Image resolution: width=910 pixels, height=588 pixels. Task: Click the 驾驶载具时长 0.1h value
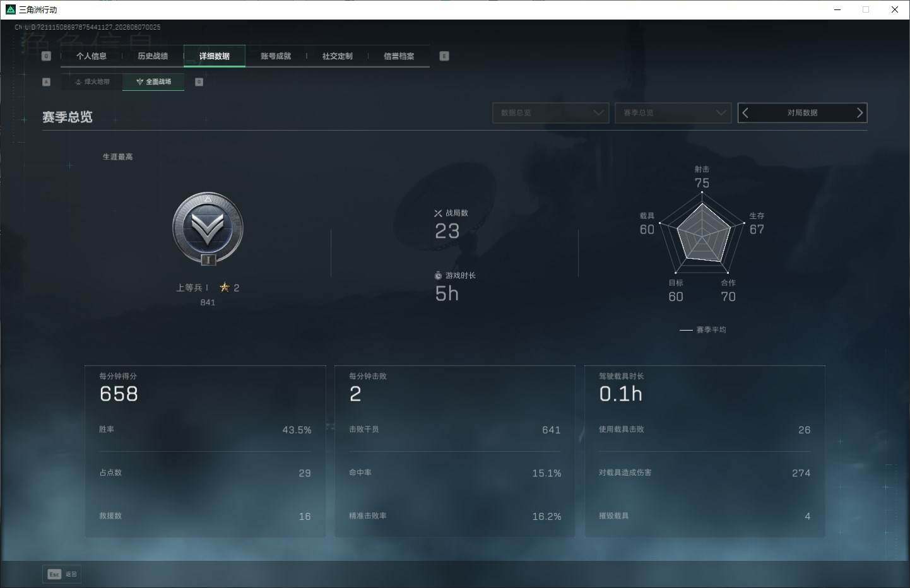[x=621, y=394]
